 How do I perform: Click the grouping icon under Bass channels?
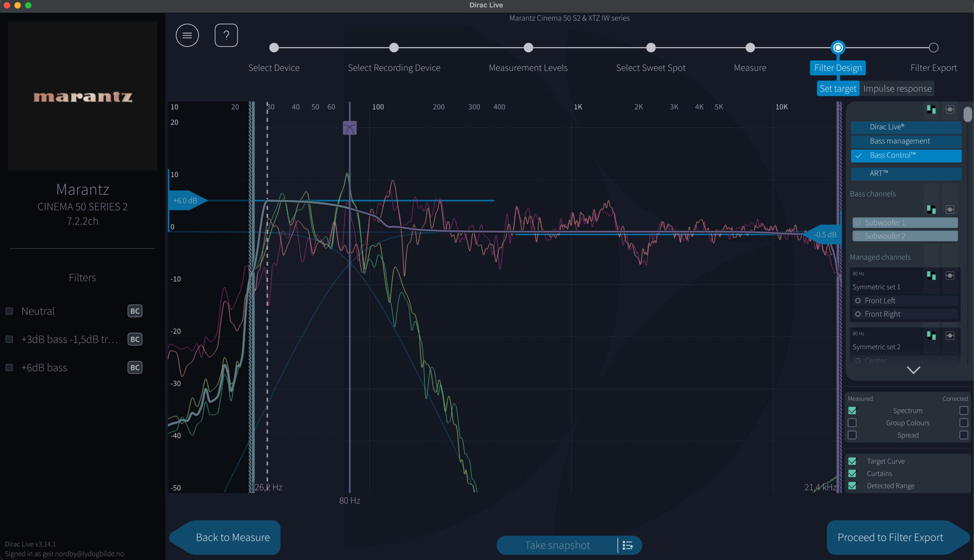coord(931,210)
